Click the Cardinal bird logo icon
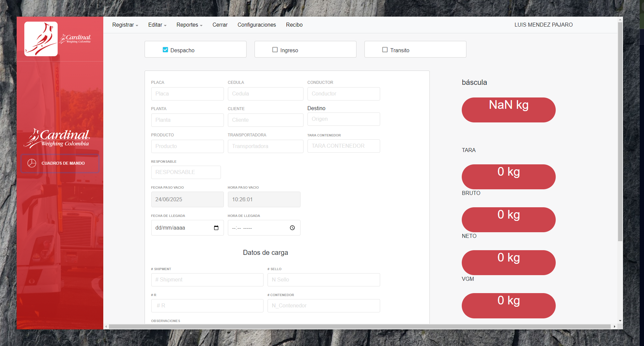This screenshot has height=346, width=644. click(x=41, y=39)
